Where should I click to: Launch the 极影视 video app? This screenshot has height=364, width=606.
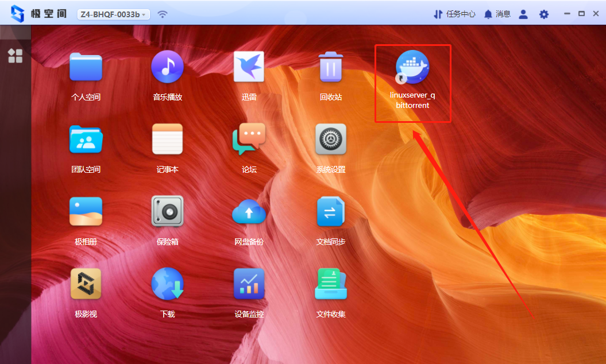[x=86, y=284]
